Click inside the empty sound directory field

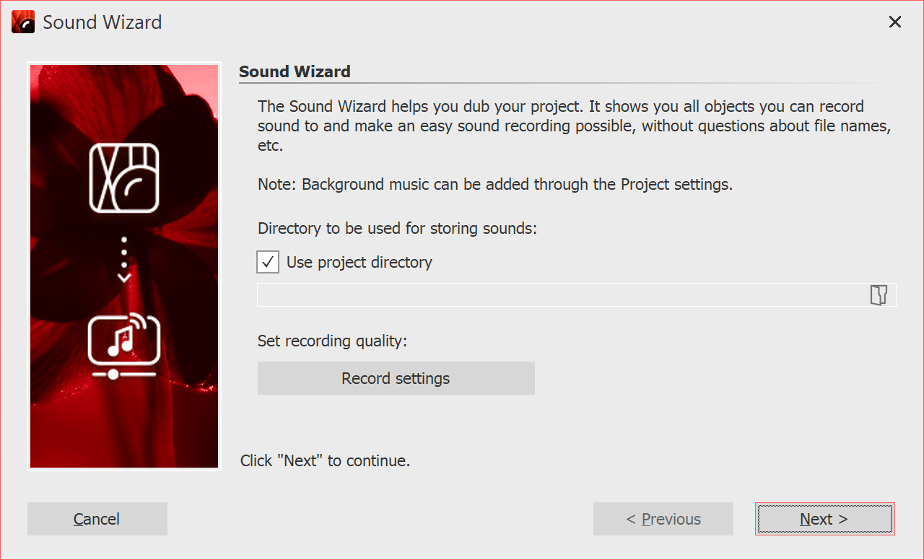point(505,294)
